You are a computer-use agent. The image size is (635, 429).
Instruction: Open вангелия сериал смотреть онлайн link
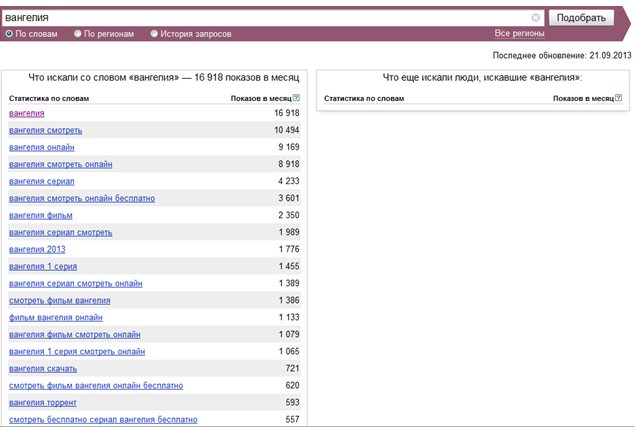click(76, 284)
